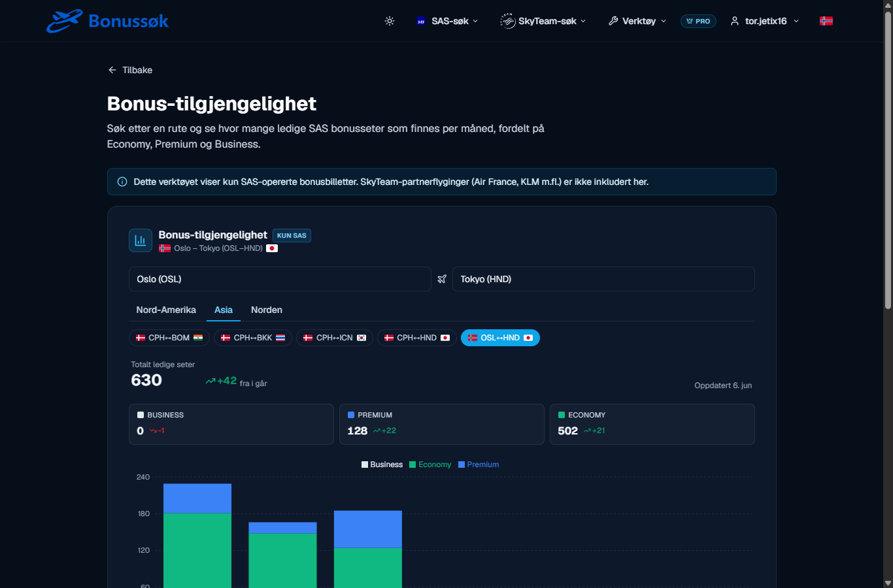Image resolution: width=893 pixels, height=588 pixels.
Task: Toggle the Business series in the chart legend
Action: point(382,465)
